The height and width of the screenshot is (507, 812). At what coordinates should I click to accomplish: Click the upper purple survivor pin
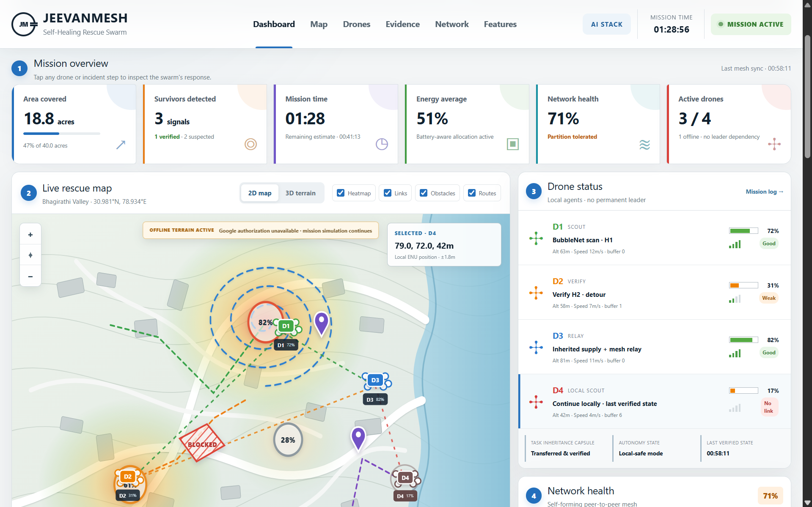click(x=322, y=323)
